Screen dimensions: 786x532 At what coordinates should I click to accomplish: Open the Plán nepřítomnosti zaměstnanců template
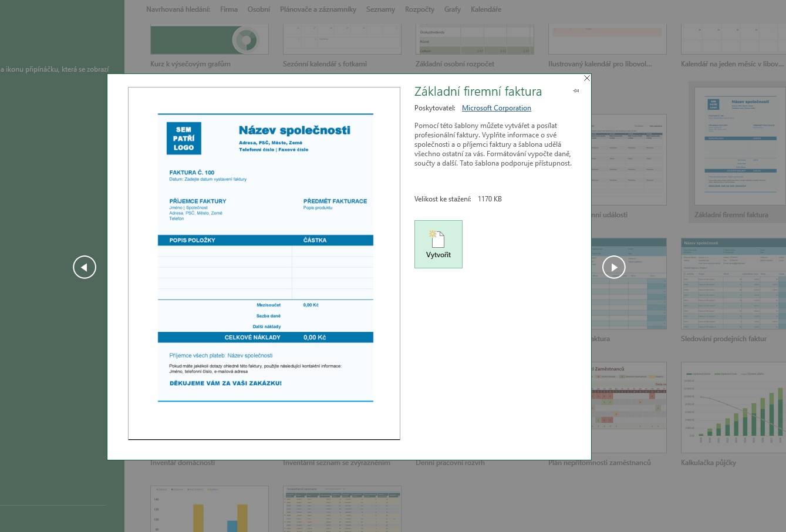click(x=629, y=408)
